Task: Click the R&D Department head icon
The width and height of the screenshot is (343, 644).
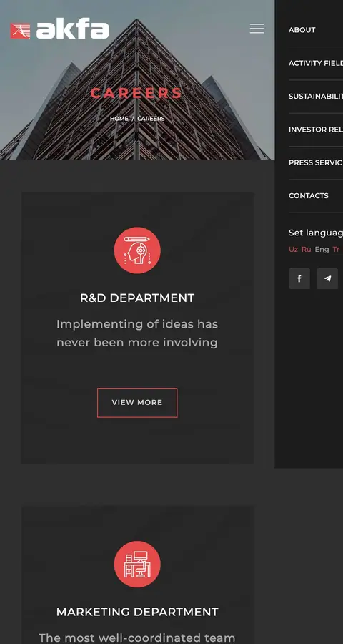Action: click(x=137, y=250)
